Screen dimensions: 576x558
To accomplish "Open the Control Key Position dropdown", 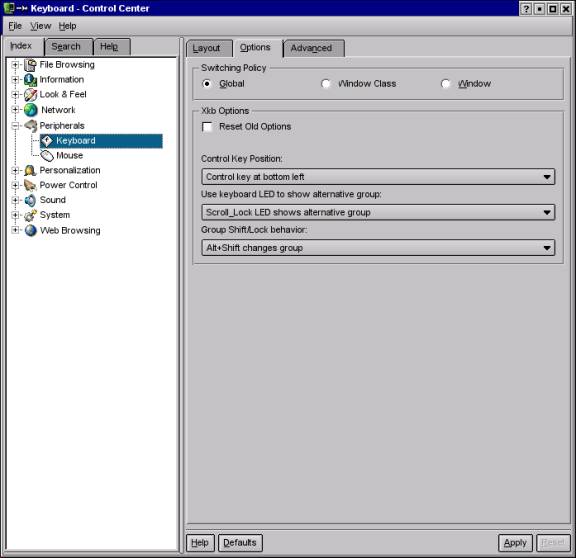I will (x=378, y=177).
